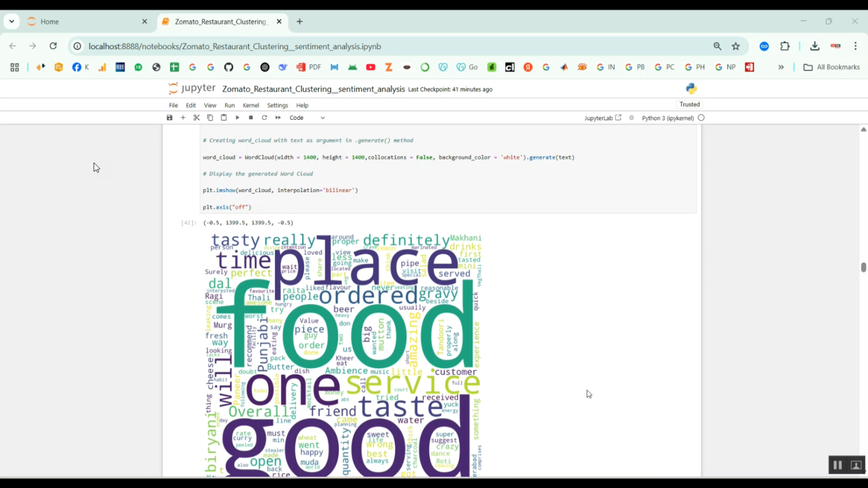Click the kernel status circle indicator
Screen dimensions: 868x488
point(701,117)
